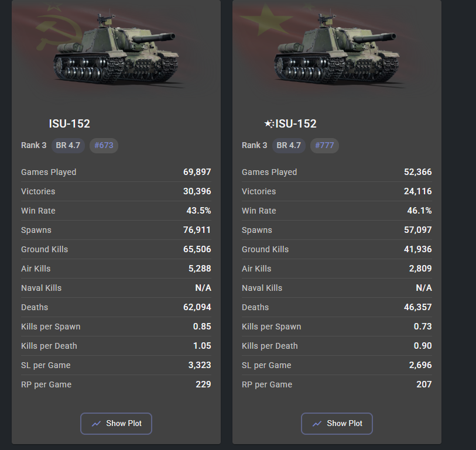
Task: Click the Chinese ISU-152 tank image
Action: [338, 50]
